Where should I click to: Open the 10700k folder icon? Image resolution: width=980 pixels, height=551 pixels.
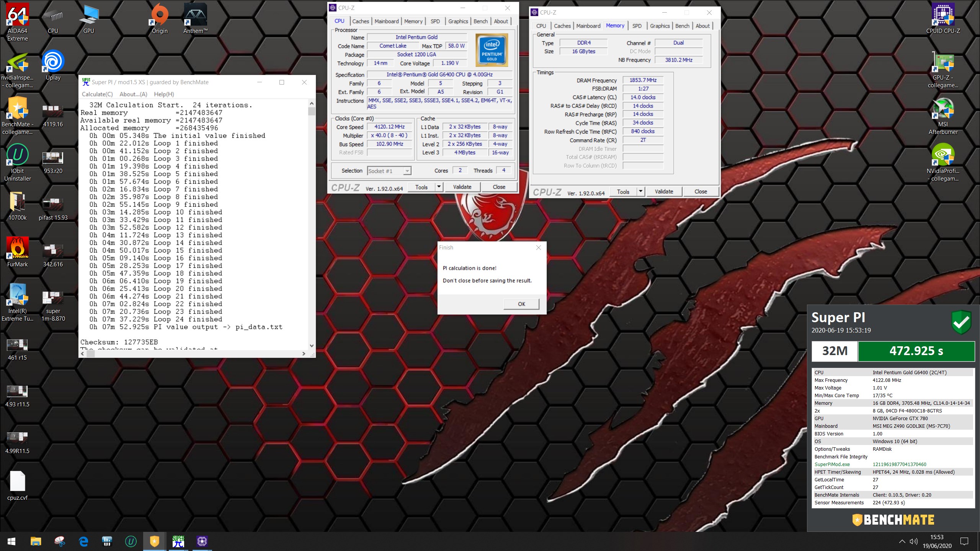click(x=18, y=206)
